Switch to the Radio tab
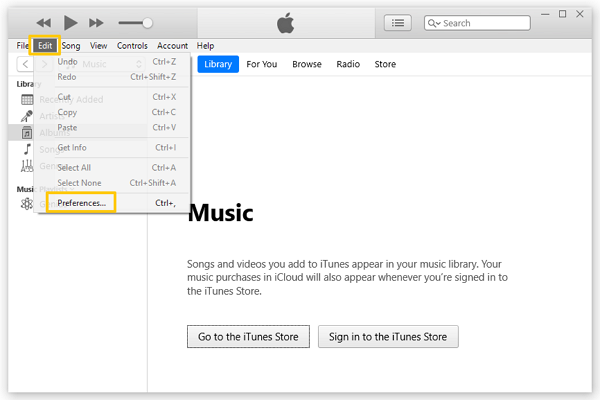 (348, 64)
